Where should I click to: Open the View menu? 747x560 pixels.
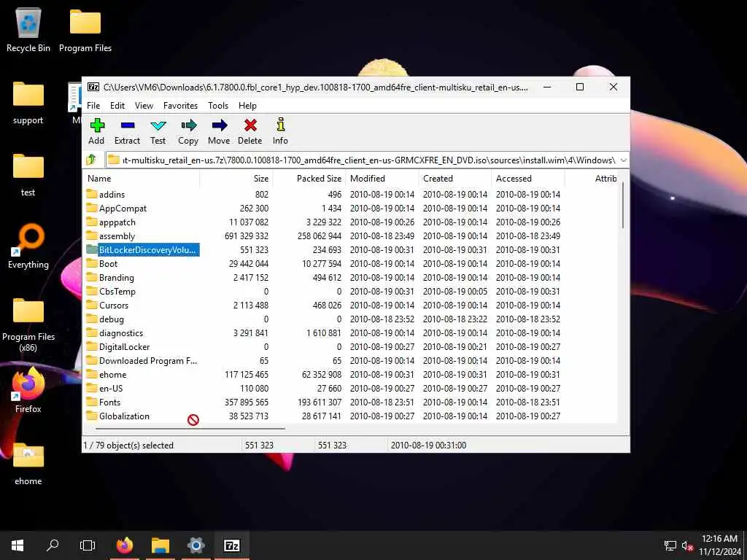coord(144,106)
